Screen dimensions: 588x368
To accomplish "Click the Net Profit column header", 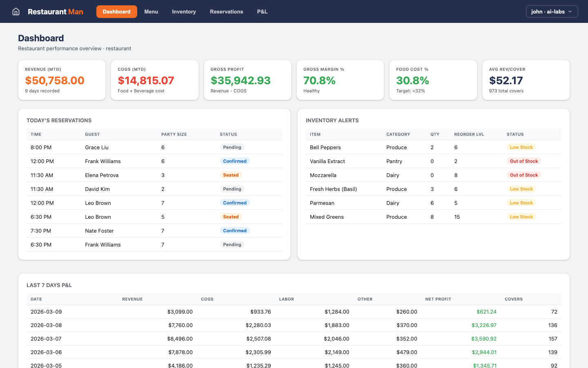I will pos(438,299).
